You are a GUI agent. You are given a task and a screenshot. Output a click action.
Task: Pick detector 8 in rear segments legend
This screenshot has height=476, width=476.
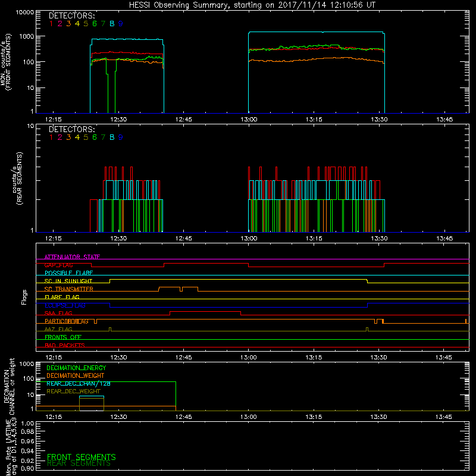112,137
